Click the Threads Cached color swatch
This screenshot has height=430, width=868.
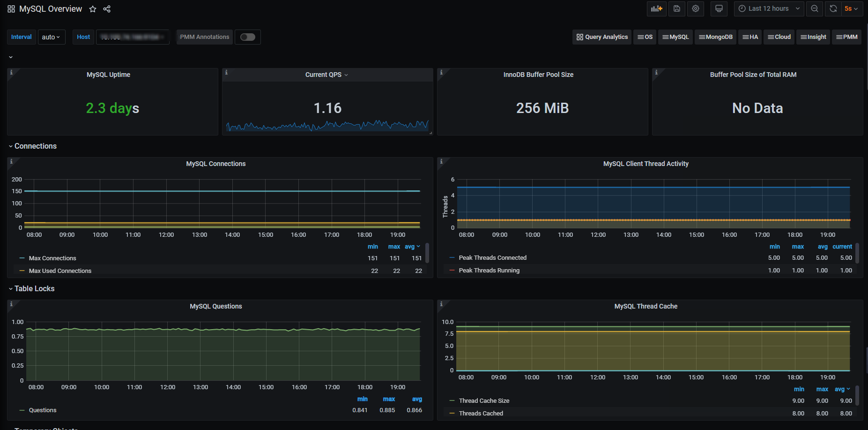click(x=452, y=414)
